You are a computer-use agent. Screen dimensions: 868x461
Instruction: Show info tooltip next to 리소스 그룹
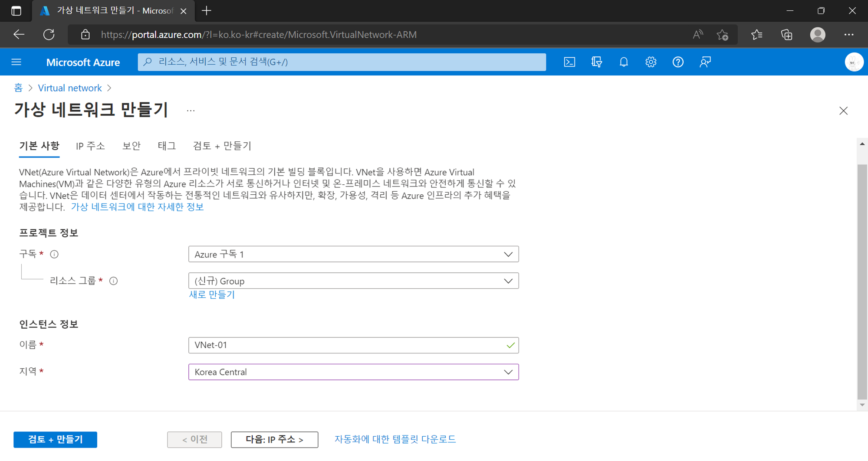coord(114,281)
